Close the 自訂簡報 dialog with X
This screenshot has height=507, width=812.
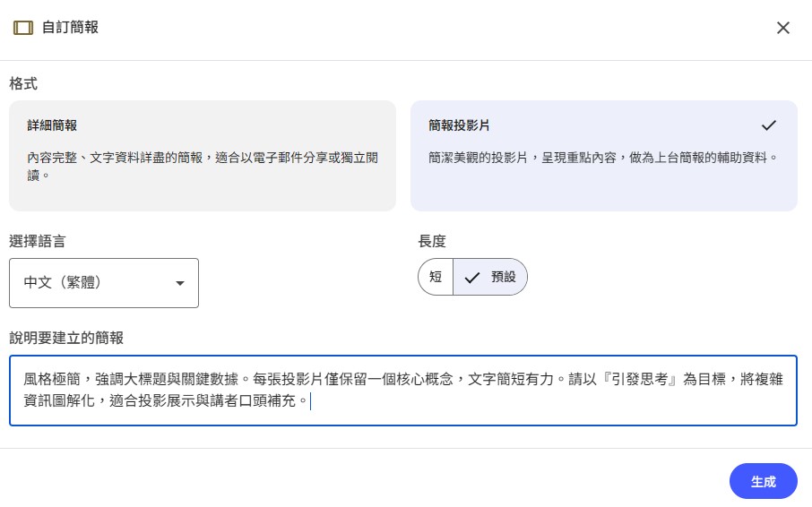782,28
